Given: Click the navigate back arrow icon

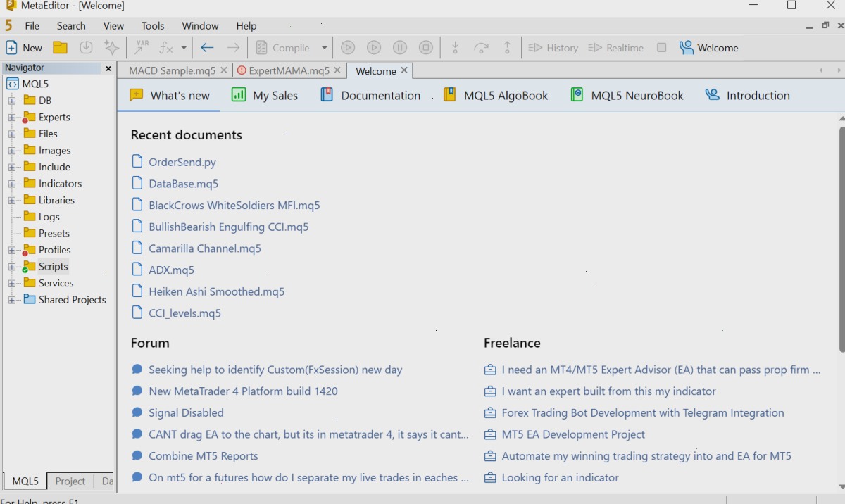Looking at the screenshot, I should pos(207,48).
